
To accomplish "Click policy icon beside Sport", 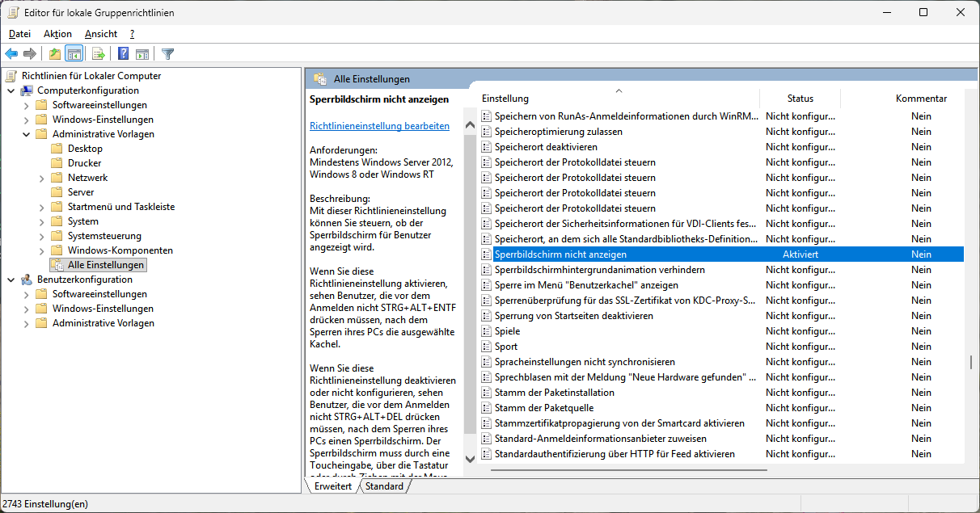I will (486, 347).
